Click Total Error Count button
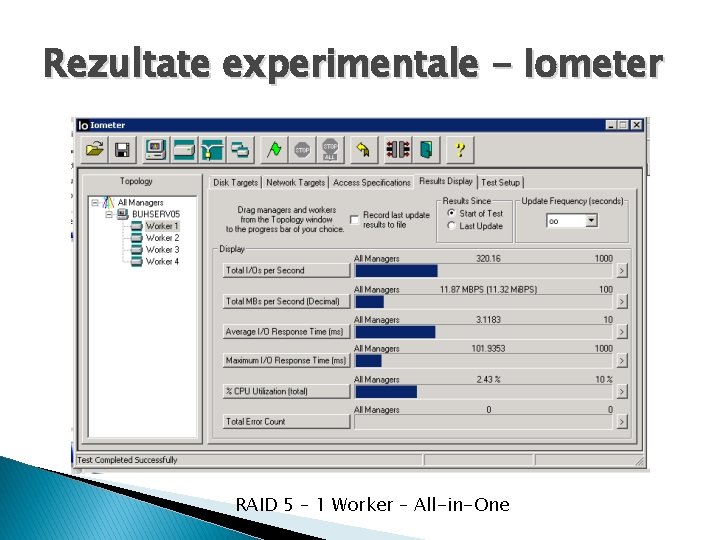 [x=286, y=422]
